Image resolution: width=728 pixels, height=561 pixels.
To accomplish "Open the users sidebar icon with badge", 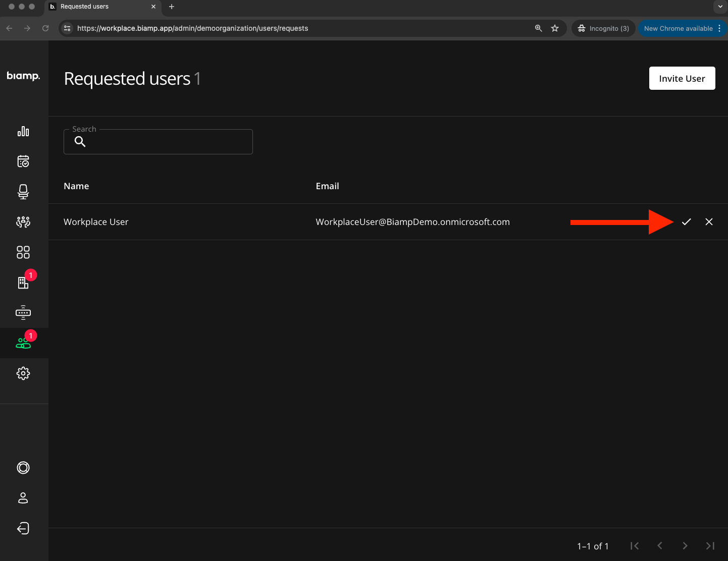I will 23,343.
